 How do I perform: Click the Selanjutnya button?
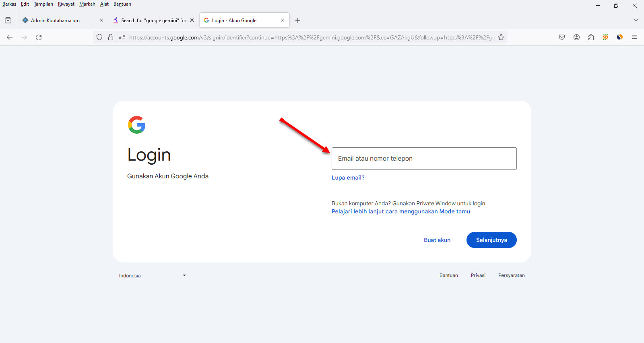click(x=491, y=240)
